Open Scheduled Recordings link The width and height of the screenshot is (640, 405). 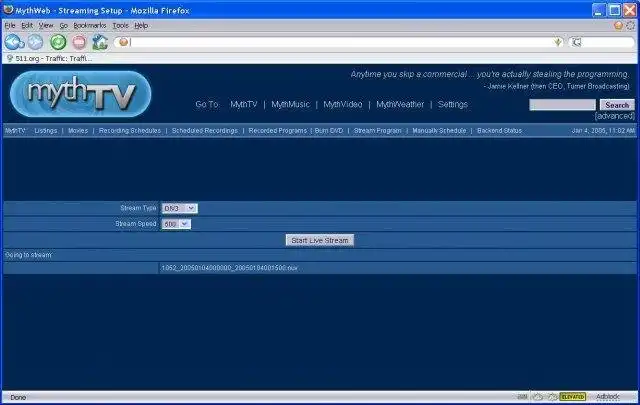(204, 131)
